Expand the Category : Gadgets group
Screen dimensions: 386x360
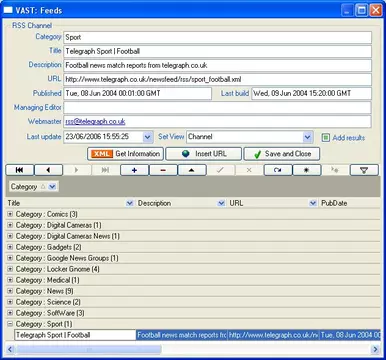[x=10, y=247]
